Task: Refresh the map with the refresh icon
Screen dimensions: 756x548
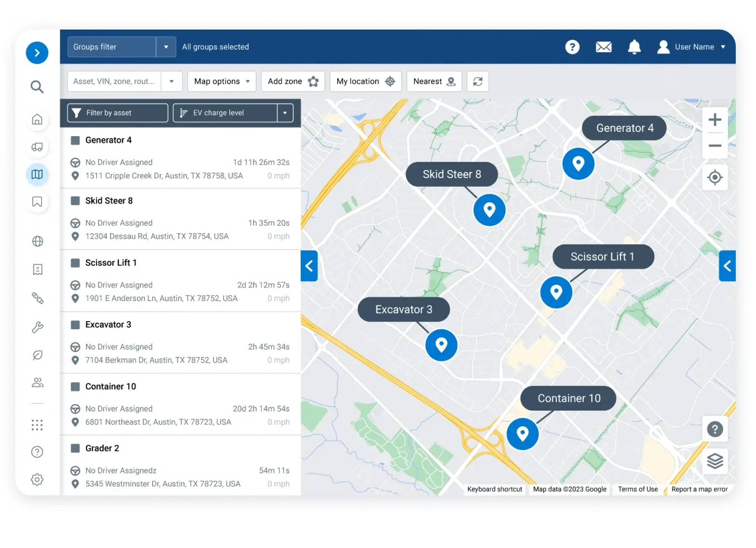Action: click(x=477, y=81)
